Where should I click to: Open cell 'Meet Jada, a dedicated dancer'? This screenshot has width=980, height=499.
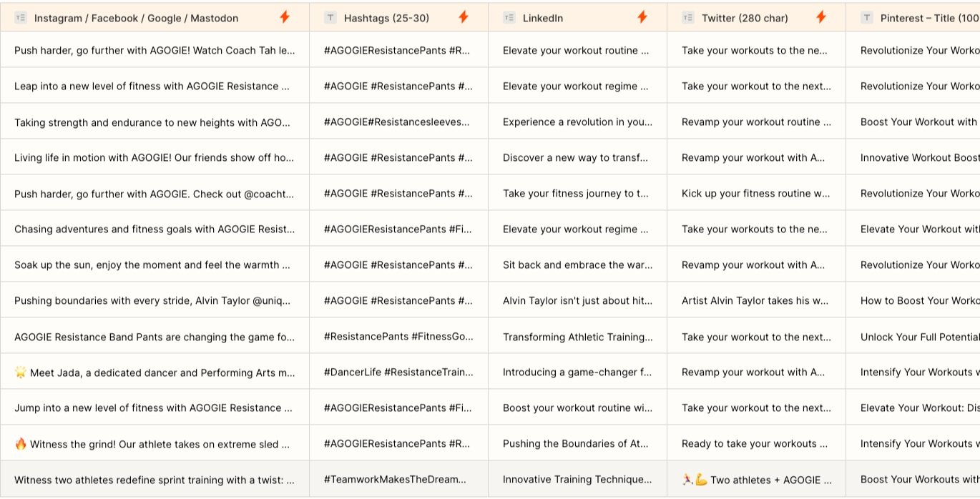pyautogui.click(x=155, y=372)
